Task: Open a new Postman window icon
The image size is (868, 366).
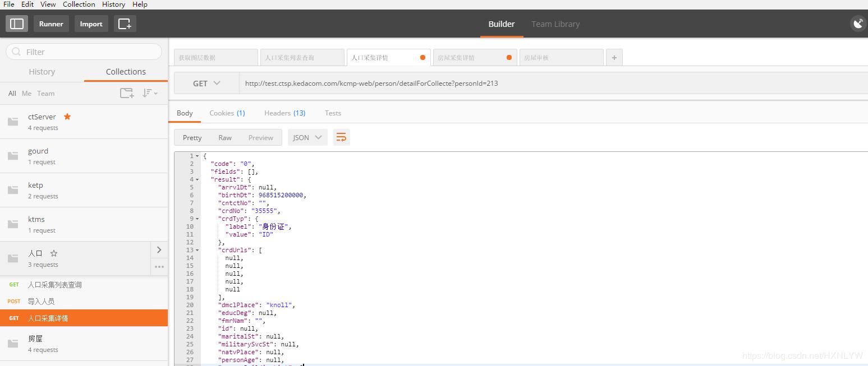Action: 125,24
